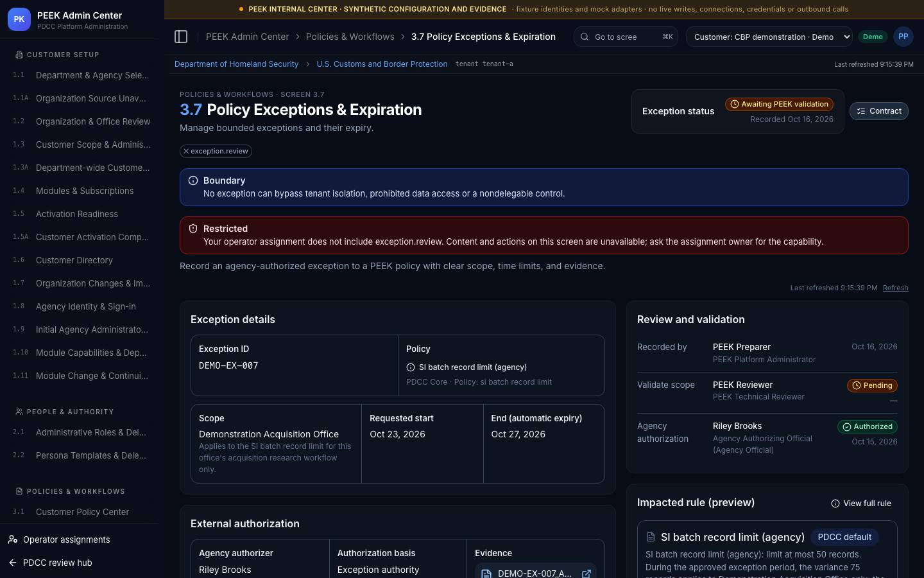Click the PK logo badge

click(x=19, y=19)
